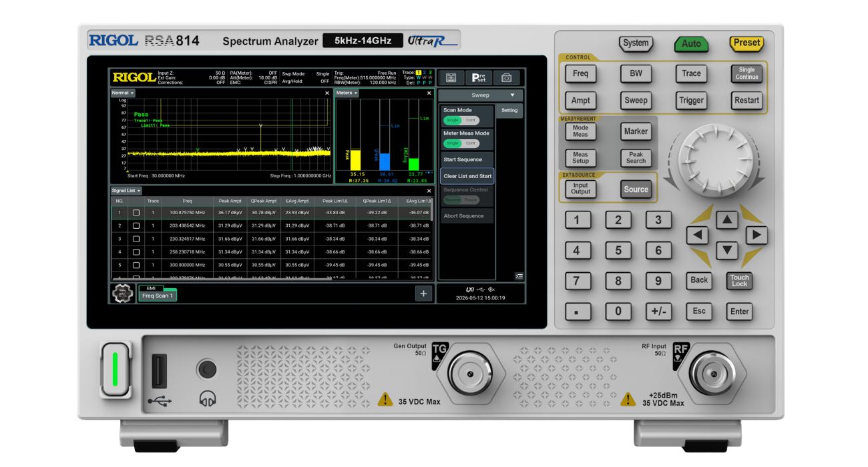The width and height of the screenshot is (868, 467).
Task: Tap Clear List and Start
Action: tap(467, 176)
